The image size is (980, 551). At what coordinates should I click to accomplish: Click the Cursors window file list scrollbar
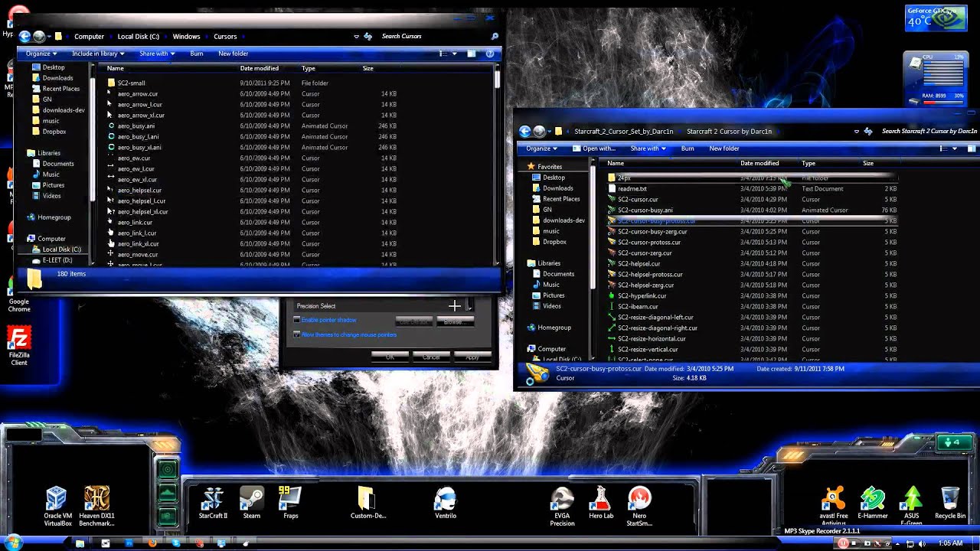point(497,78)
